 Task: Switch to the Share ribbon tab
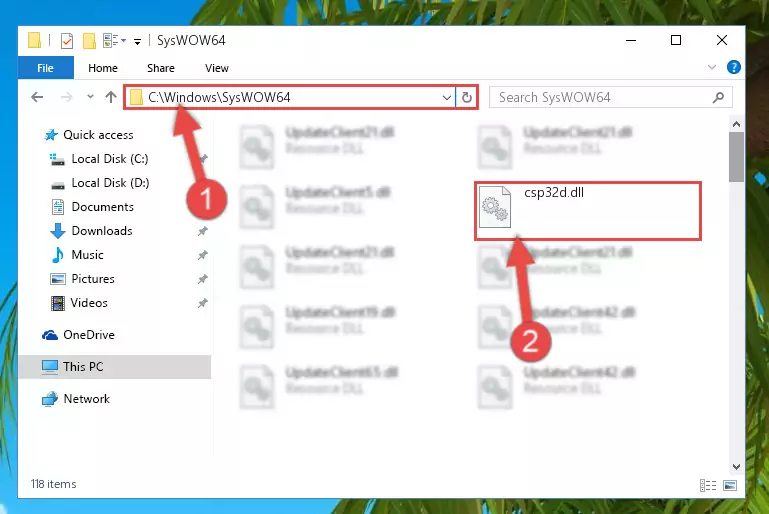160,68
